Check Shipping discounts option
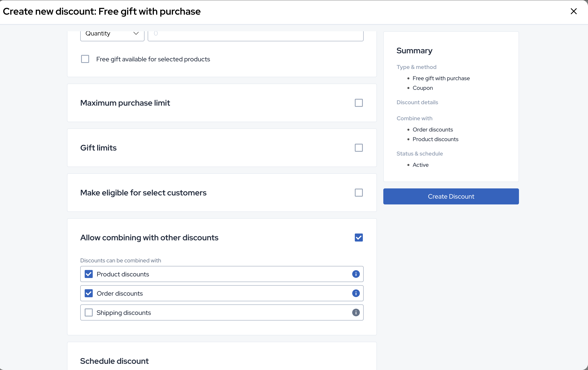 click(x=89, y=312)
